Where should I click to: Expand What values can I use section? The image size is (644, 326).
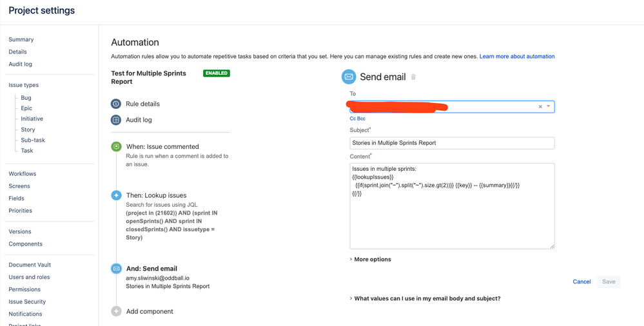tap(425, 298)
